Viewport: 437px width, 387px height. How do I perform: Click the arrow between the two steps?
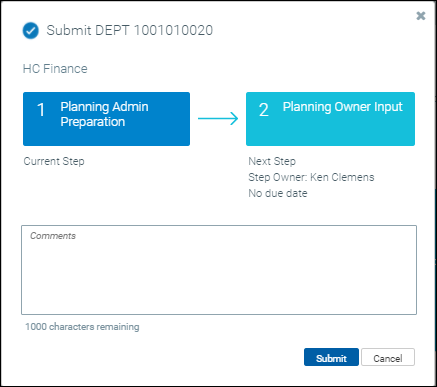(218, 119)
